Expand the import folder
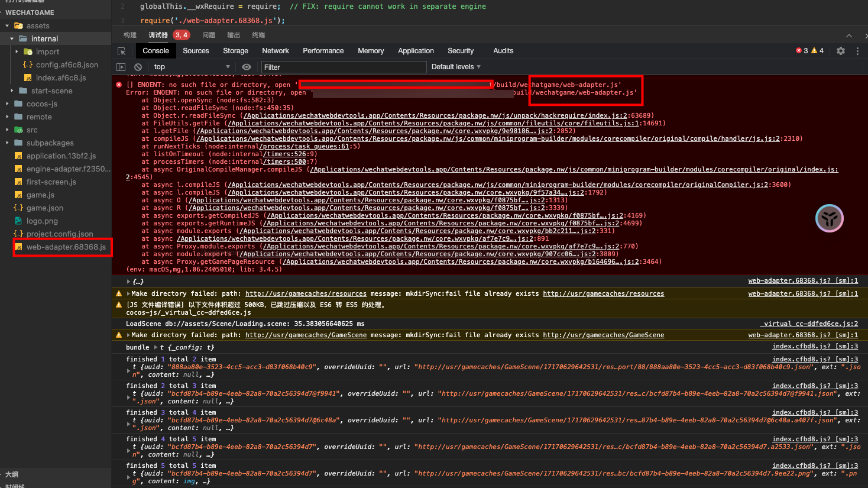Viewport: 868px width, 488px height. [x=17, y=52]
